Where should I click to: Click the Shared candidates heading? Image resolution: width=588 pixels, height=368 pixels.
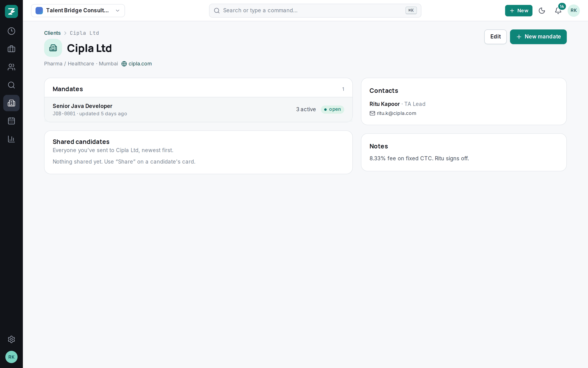point(81,142)
